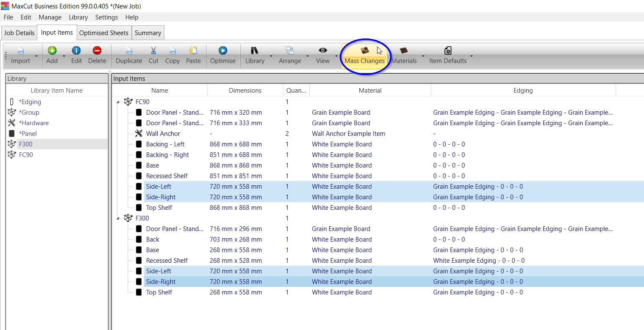This screenshot has width=644, height=330.
Task: Open the View dropdown arrow
Action: point(336,56)
